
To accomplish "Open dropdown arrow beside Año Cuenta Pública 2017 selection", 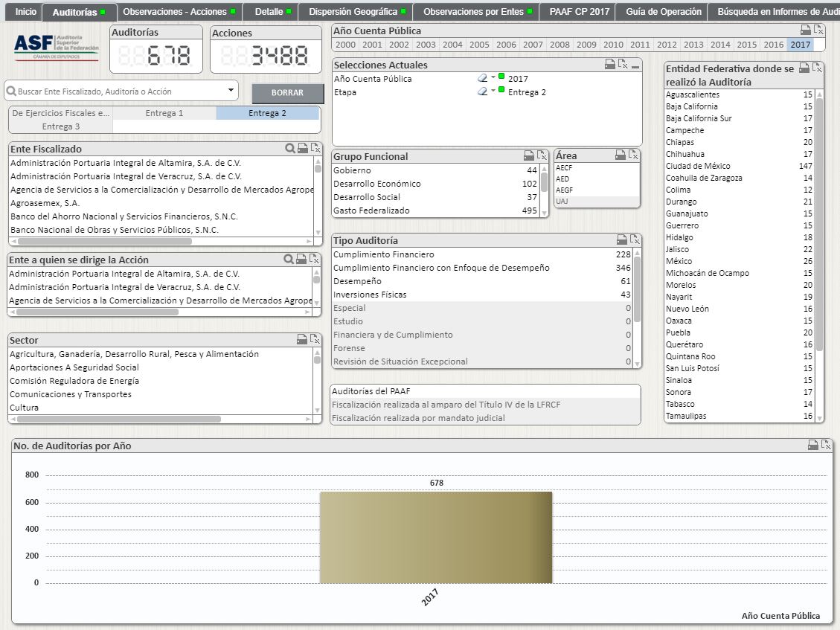I will coord(493,77).
